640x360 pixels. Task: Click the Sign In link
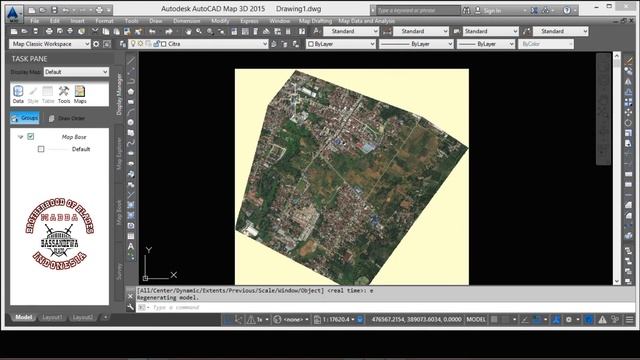tap(492, 11)
